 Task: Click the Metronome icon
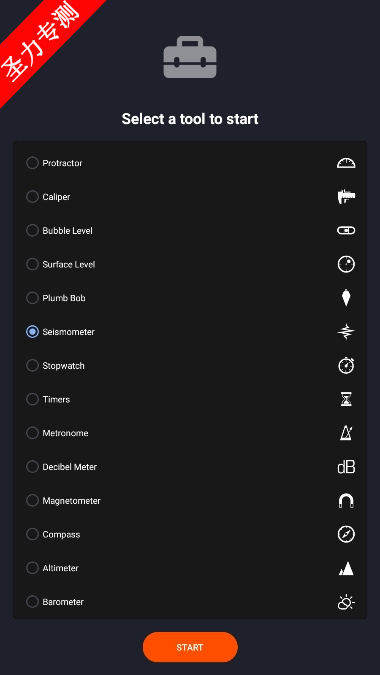[x=346, y=433]
